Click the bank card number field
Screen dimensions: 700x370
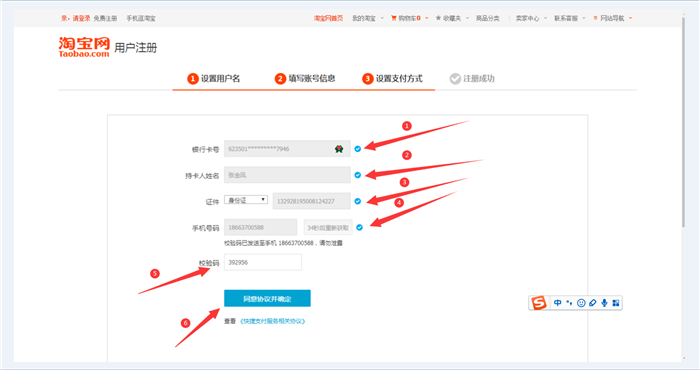pyautogui.click(x=287, y=149)
